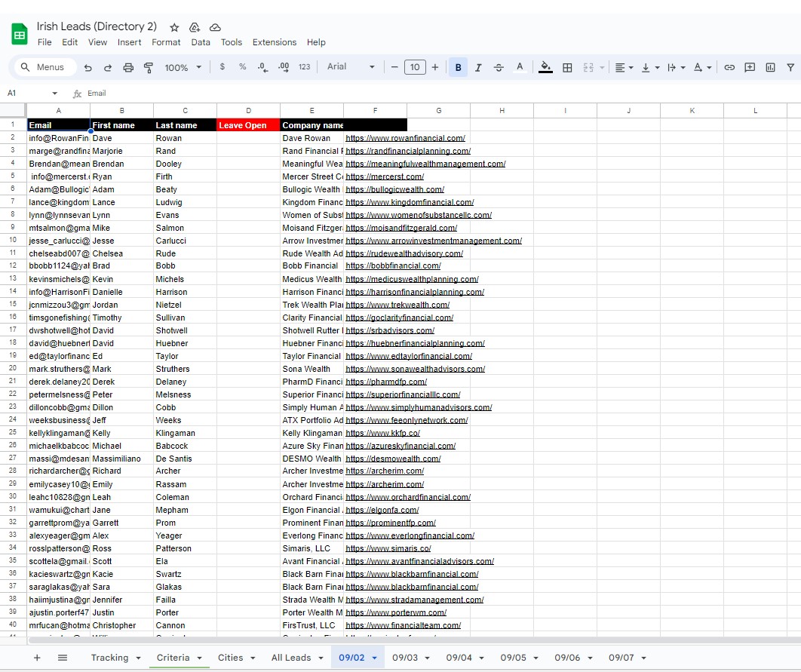Open the zoom 100% dropdown
801x672 pixels.
coord(183,67)
